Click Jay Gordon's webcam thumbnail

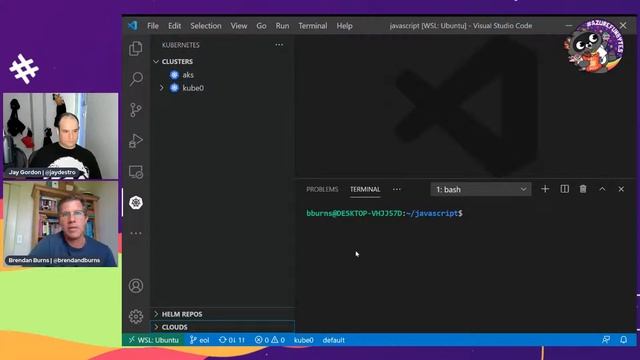60,136
